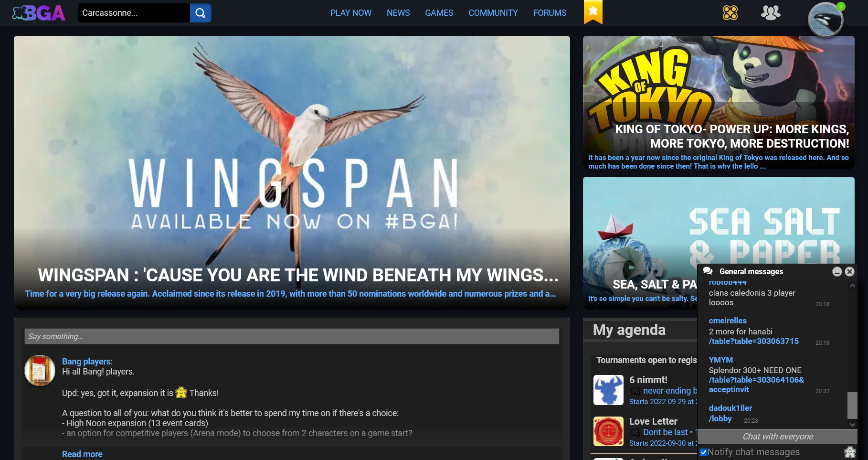Focus the Carcassonne search field
868x460 pixels.
pos(134,13)
